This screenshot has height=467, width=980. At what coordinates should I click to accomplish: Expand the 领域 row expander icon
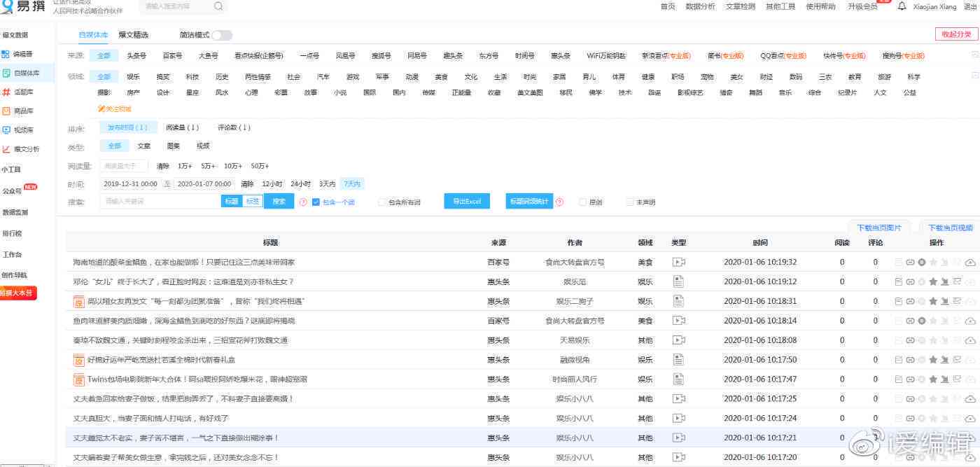tap(974, 76)
